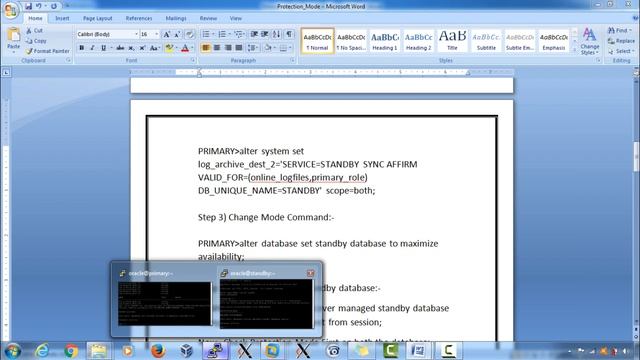The image size is (640, 360).
Task: Switch to the Page Layout tab
Action: click(97, 18)
